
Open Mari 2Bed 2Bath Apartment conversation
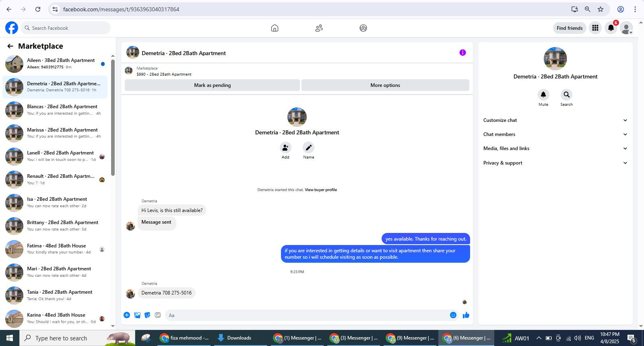point(55,272)
